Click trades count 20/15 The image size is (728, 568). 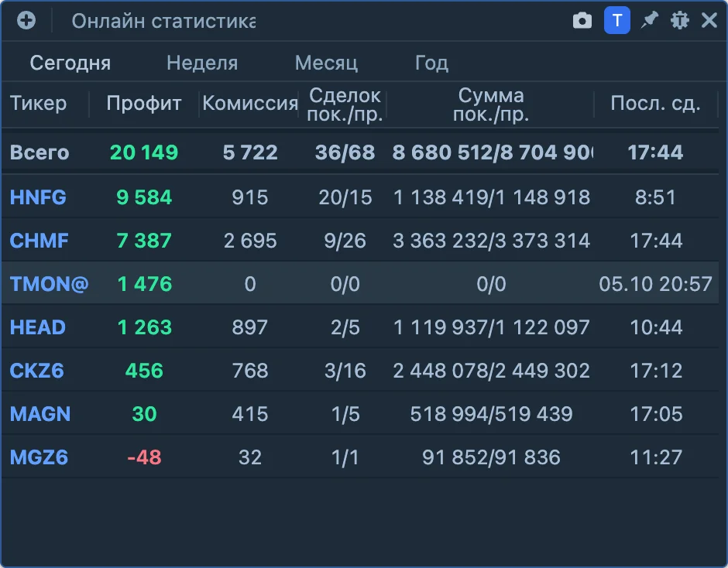point(345,197)
